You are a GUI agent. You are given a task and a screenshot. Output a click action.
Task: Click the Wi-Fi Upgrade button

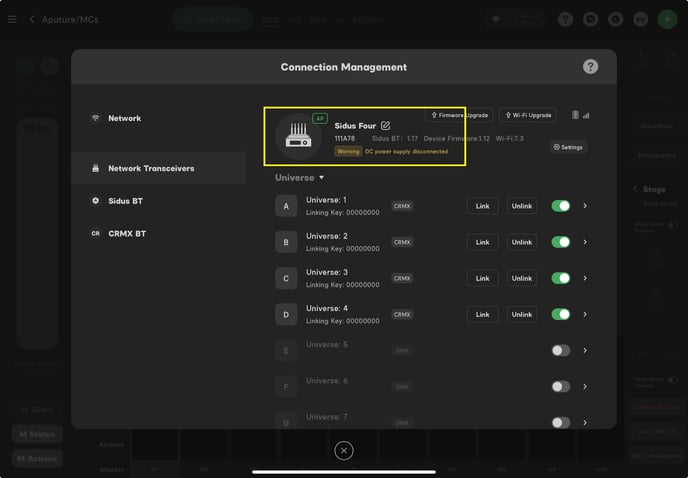tap(528, 115)
